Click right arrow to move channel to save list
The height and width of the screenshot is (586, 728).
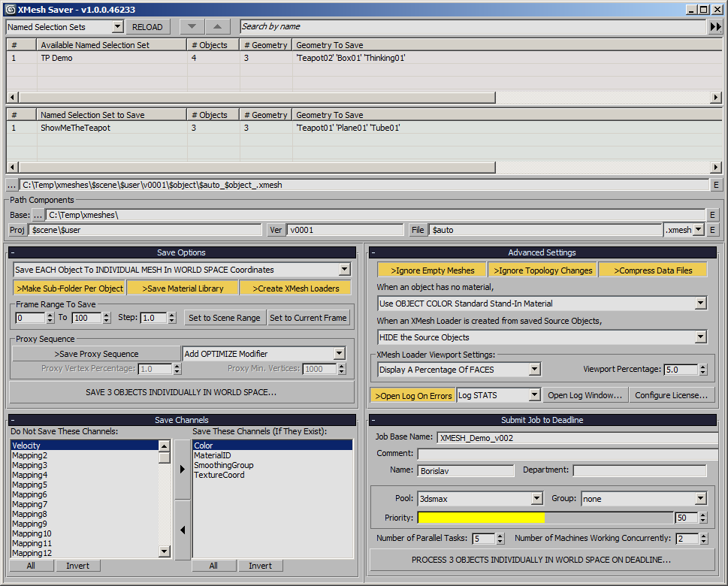[x=183, y=470]
